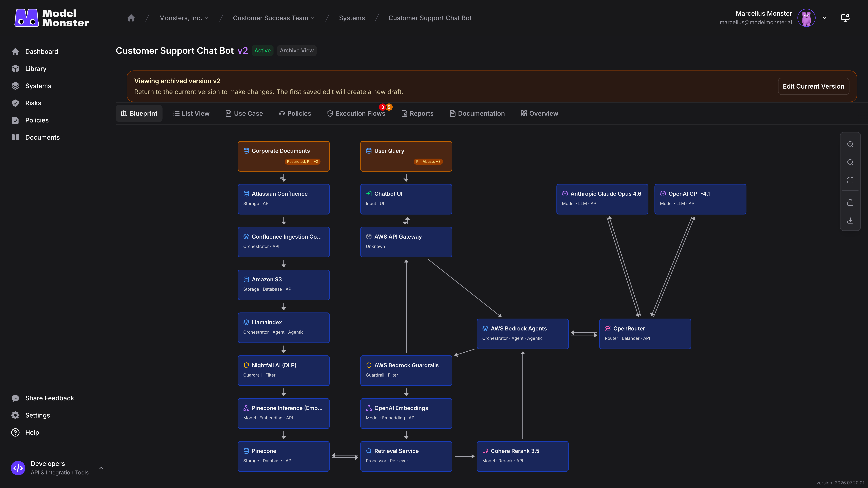
Task: Click the Model Monster logo
Action: [x=52, y=18]
